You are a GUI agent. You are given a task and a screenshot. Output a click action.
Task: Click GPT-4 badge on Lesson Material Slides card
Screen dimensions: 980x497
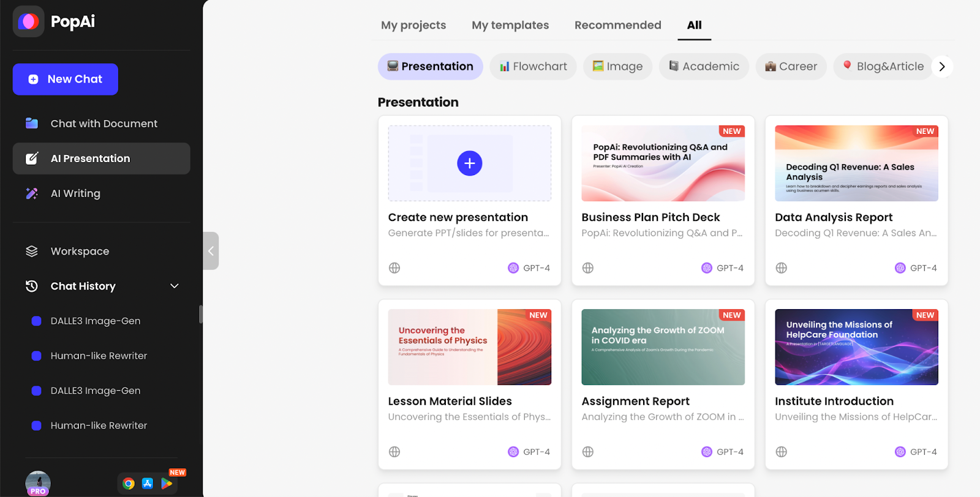(529, 452)
